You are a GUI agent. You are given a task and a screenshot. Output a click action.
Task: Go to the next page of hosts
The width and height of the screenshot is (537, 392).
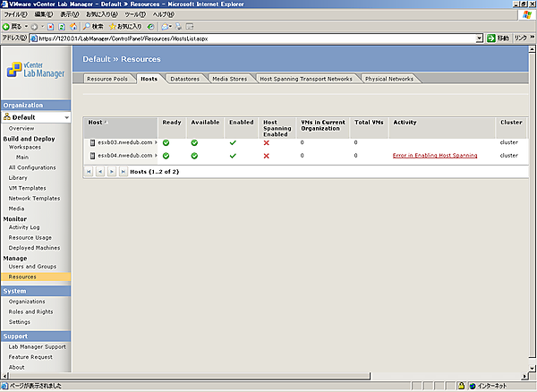pyautogui.click(x=112, y=171)
